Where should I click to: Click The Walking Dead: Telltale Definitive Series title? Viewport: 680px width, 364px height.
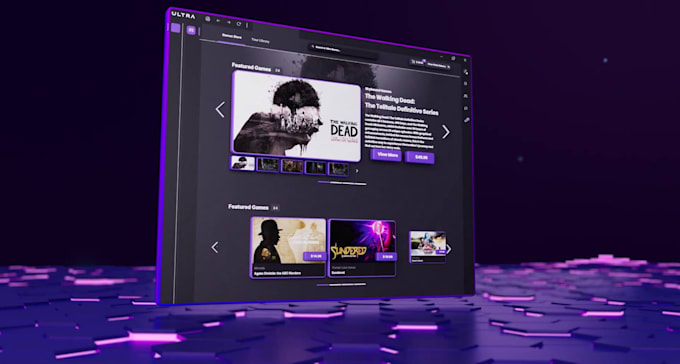401,105
